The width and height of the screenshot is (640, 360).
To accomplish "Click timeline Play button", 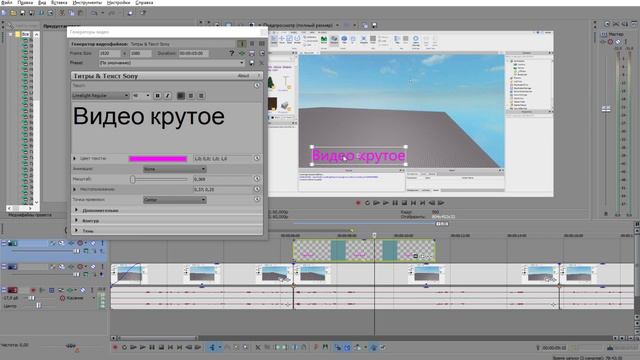I will point(142,347).
